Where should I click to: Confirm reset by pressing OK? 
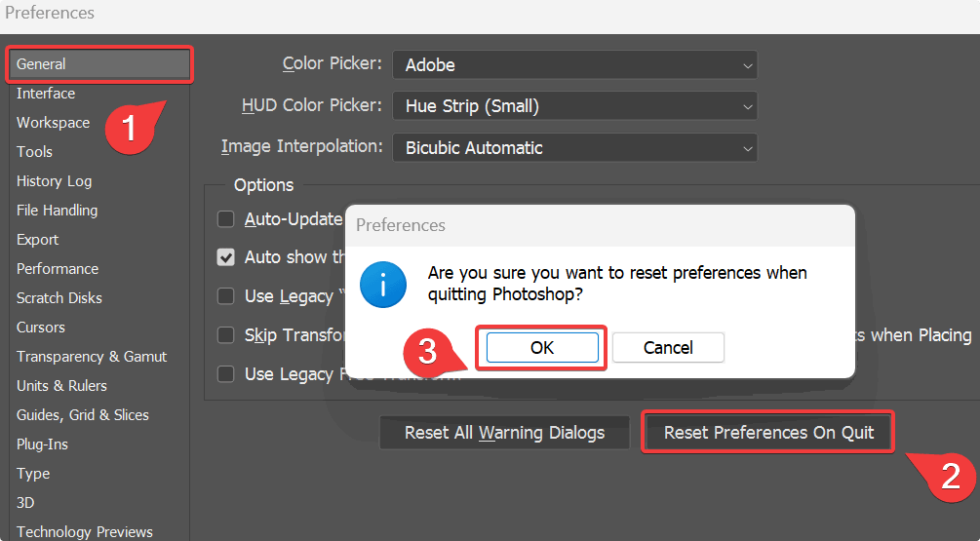tap(542, 348)
